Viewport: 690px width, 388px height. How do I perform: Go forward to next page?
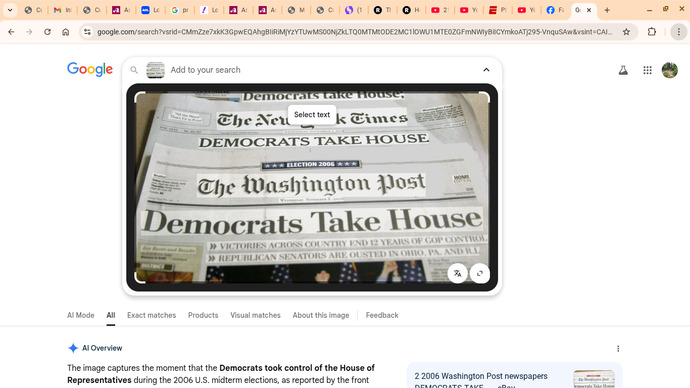tap(29, 32)
